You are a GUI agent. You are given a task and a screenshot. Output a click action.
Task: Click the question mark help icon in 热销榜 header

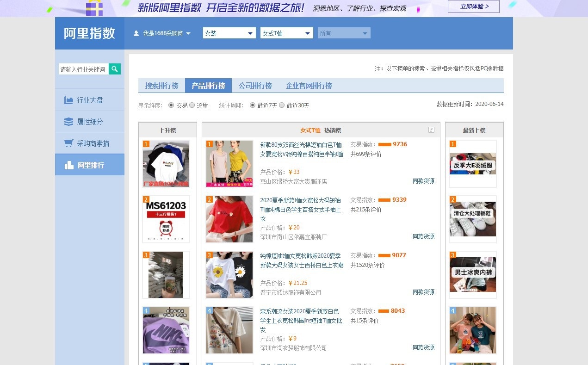point(431,130)
